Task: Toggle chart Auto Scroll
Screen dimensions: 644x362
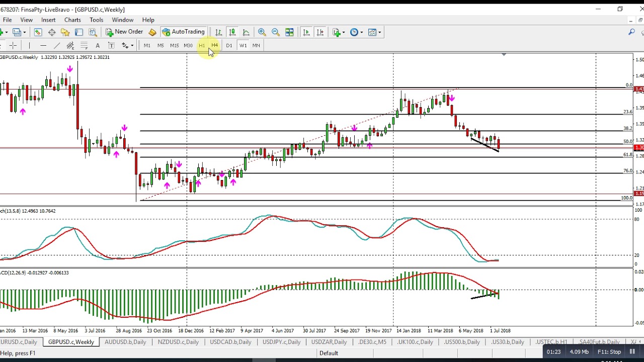Action: click(306, 32)
